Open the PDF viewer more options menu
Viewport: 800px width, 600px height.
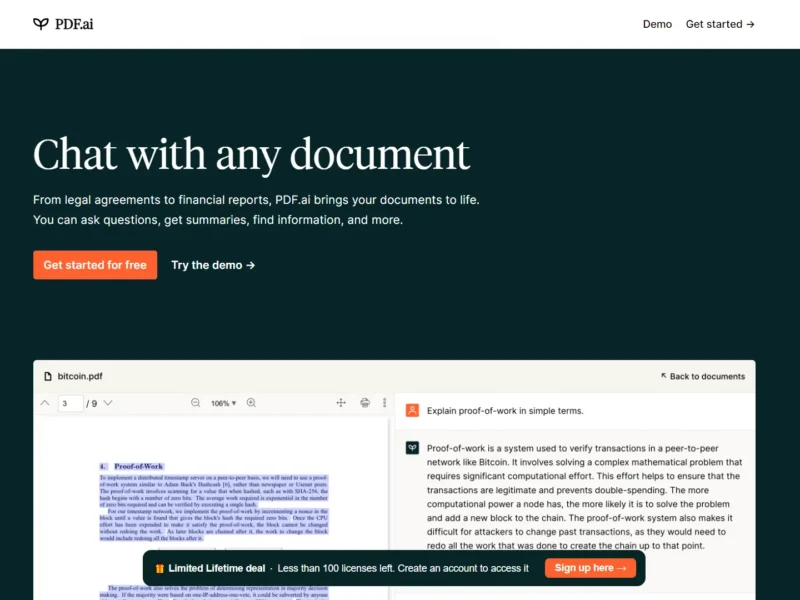click(x=384, y=403)
